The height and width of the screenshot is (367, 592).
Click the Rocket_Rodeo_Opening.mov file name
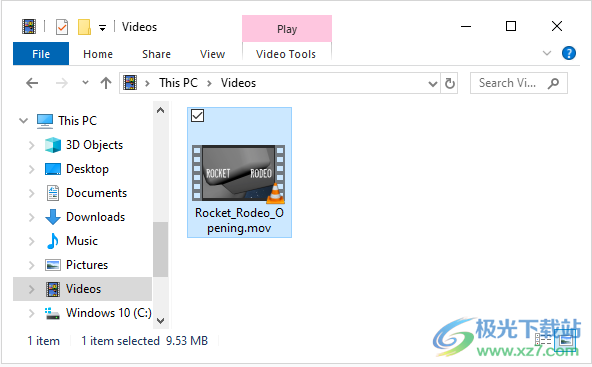pos(239,221)
